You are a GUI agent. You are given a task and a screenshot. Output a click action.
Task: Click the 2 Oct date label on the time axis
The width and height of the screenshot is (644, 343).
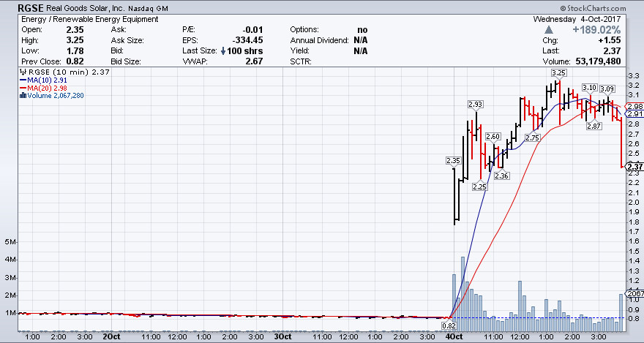[111, 337]
